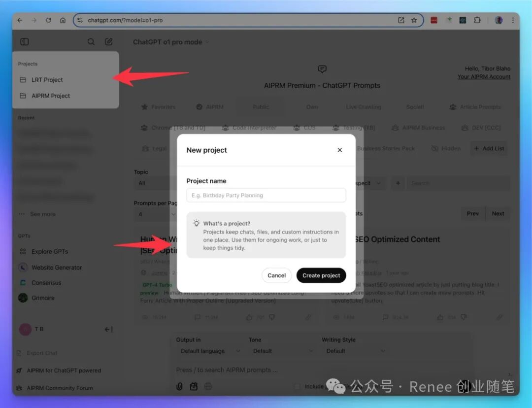Click See more in Recent list

pyautogui.click(x=42, y=214)
